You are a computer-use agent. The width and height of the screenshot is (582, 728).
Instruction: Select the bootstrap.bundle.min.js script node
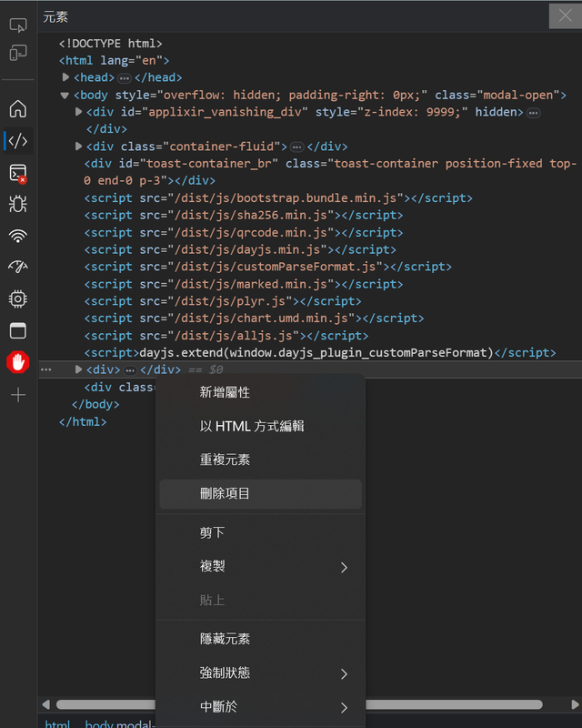[278, 198]
